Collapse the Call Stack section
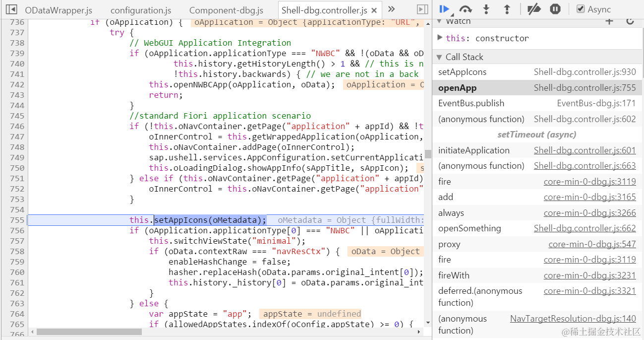This screenshot has height=340, width=644. click(439, 57)
